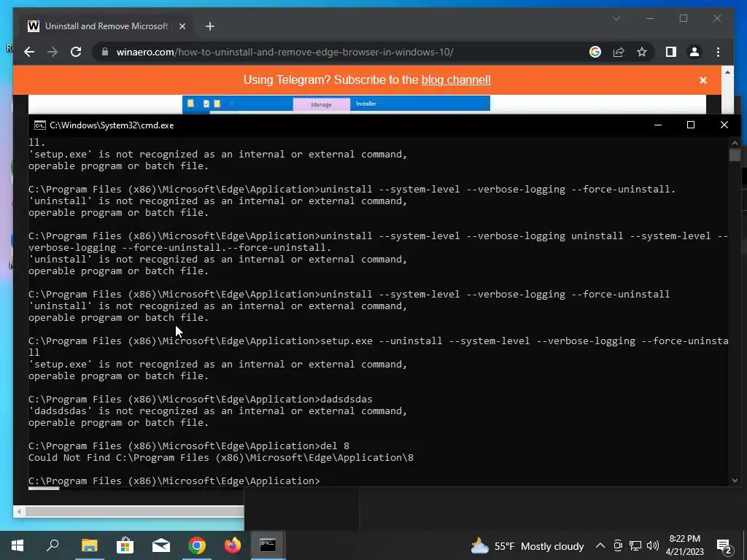This screenshot has width=747, height=560.
Task: Click cmd.exe title bar icon
Action: pyautogui.click(x=40, y=125)
